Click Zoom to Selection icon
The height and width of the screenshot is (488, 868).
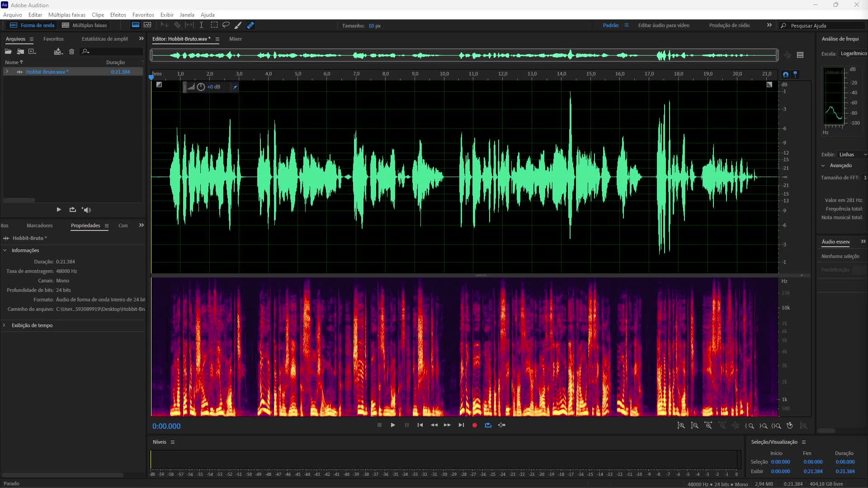coord(776,426)
